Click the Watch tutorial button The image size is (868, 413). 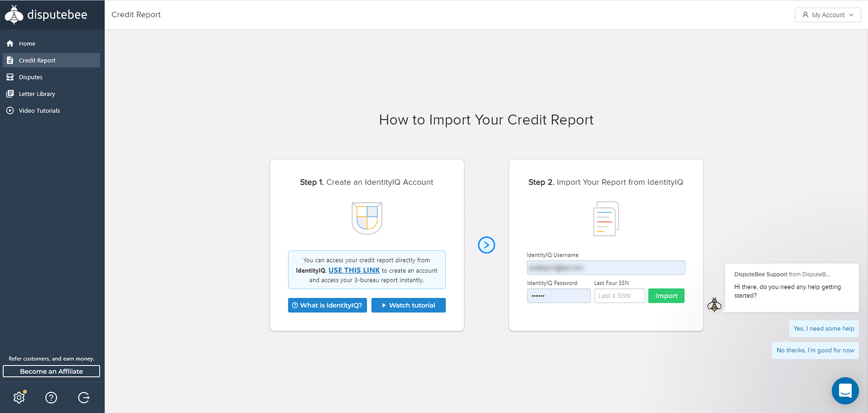408,305
